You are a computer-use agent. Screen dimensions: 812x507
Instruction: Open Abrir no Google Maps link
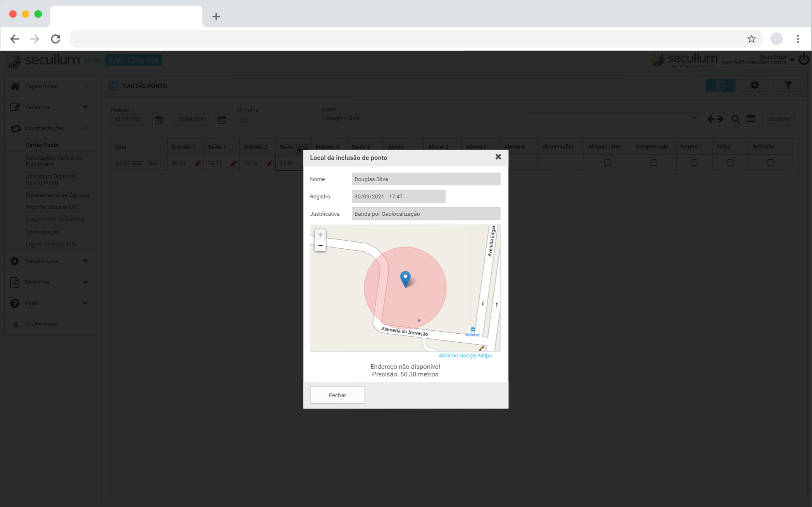pos(465,356)
